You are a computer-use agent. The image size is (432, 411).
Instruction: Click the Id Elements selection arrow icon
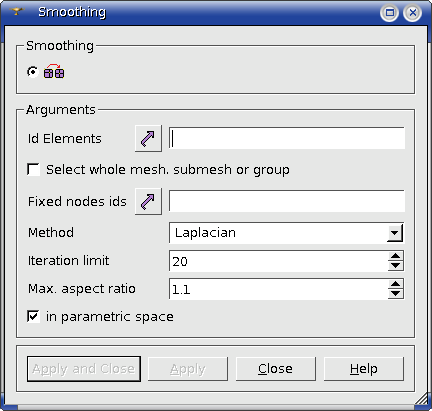point(148,138)
